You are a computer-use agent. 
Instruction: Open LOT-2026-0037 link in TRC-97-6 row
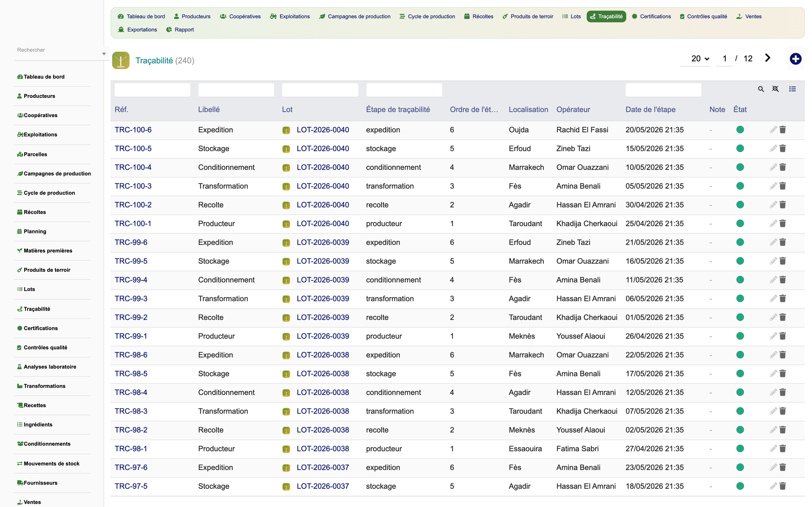pyautogui.click(x=323, y=467)
